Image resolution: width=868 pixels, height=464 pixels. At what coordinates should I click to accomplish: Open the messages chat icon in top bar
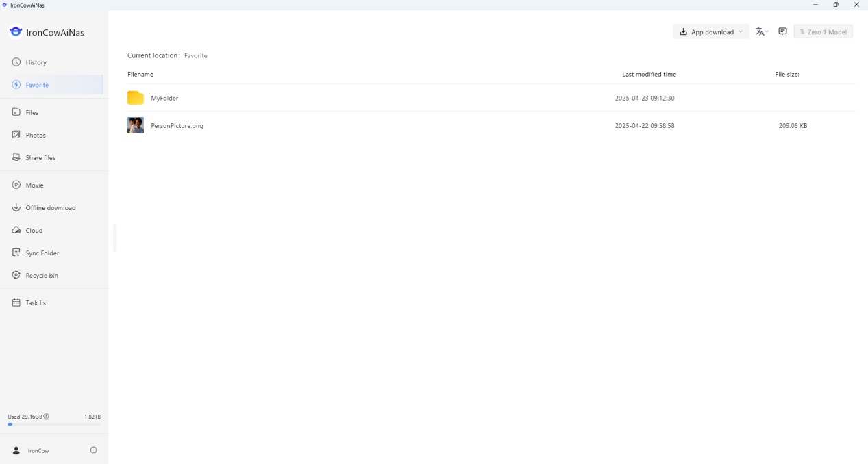tap(782, 31)
